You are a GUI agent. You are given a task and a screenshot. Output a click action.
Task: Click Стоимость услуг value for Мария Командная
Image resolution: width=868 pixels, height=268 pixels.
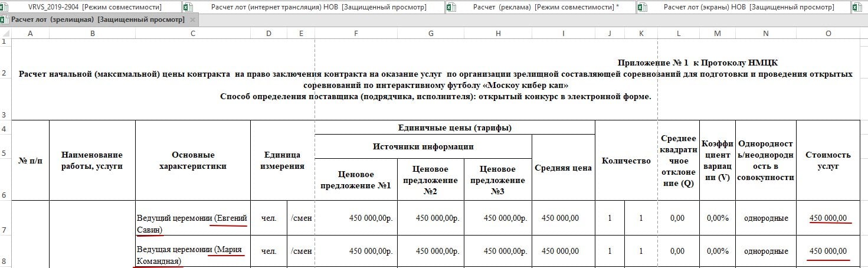(828, 251)
